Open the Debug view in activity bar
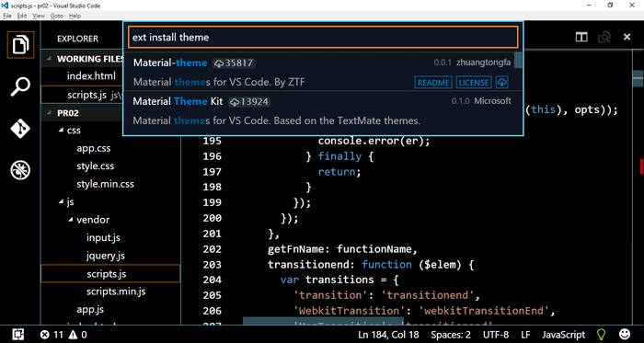The height and width of the screenshot is (343, 644). tap(20, 170)
